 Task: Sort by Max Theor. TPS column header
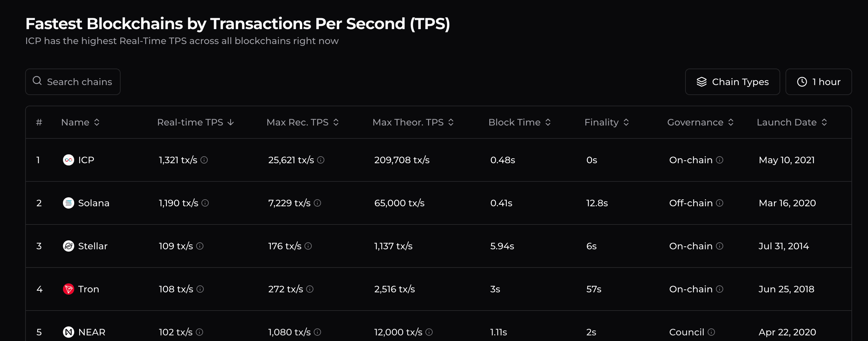click(413, 122)
